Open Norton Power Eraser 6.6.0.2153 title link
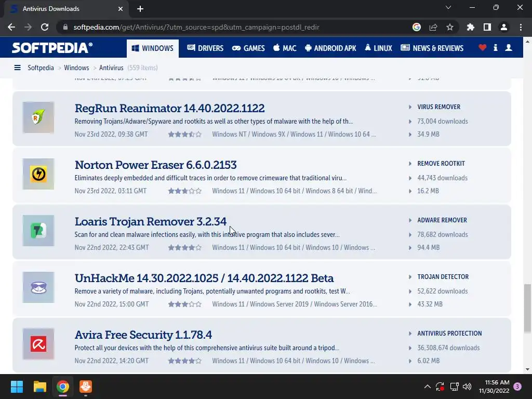The width and height of the screenshot is (532, 399). 156,165
